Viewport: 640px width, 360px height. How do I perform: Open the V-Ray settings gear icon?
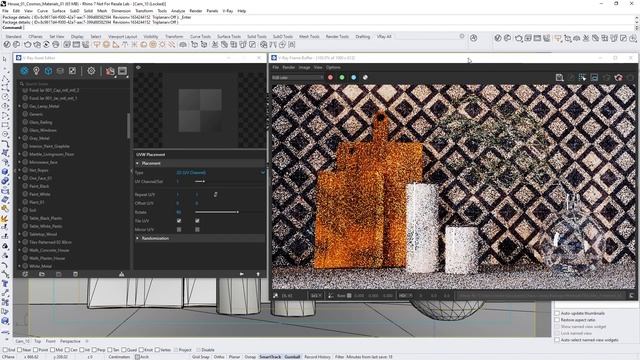click(91, 71)
